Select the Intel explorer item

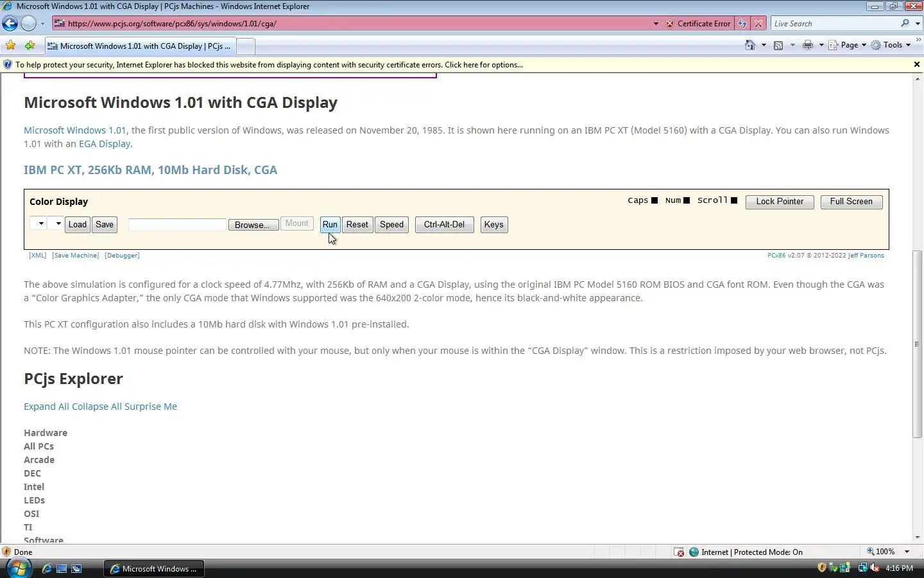pos(34,487)
